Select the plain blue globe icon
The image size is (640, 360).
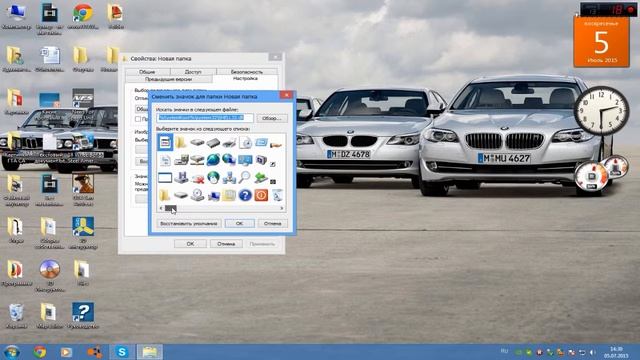pyautogui.click(x=213, y=160)
